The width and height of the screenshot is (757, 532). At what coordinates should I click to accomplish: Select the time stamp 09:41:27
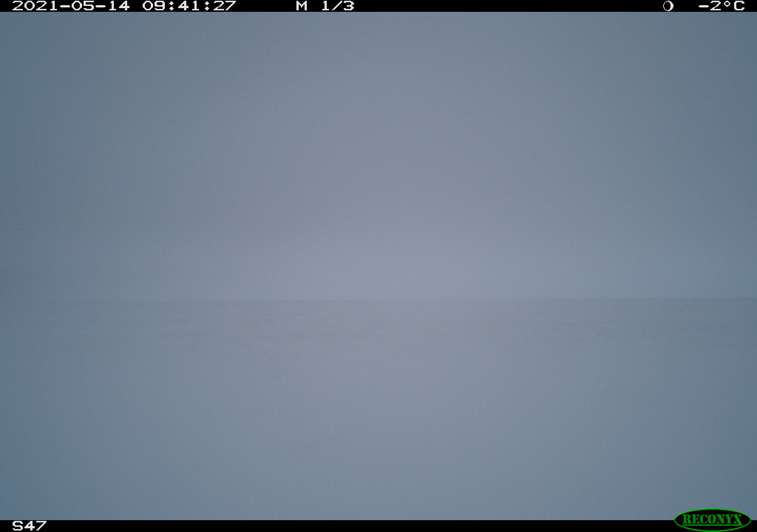[189, 6]
